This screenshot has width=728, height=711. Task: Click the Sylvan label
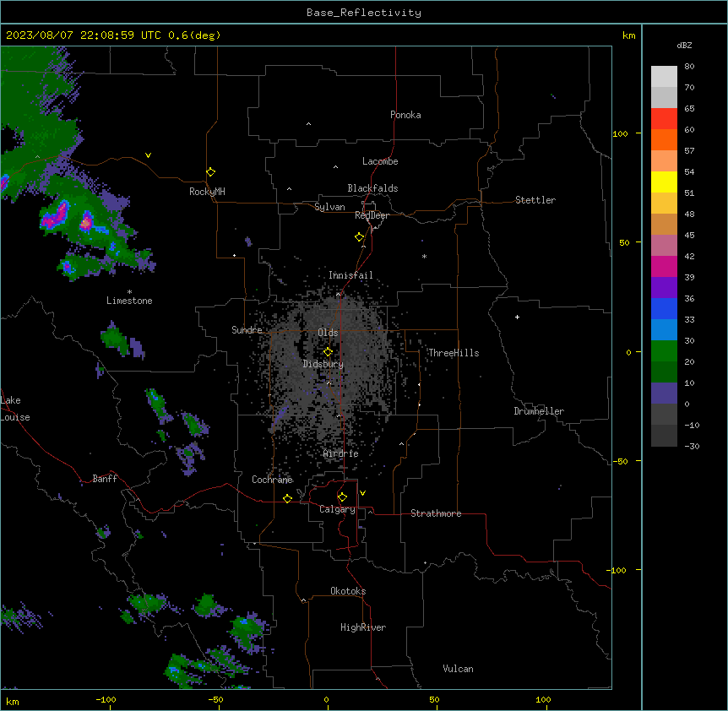pyautogui.click(x=329, y=207)
